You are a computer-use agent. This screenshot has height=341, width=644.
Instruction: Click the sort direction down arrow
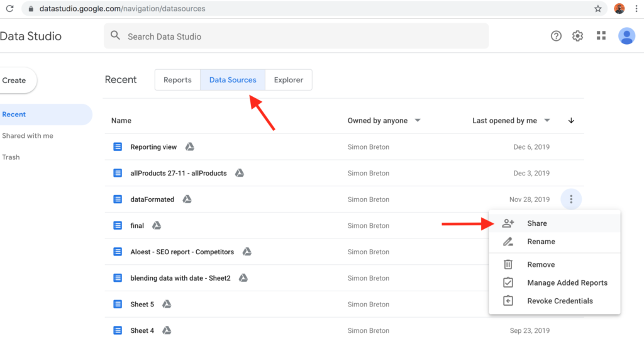point(571,121)
